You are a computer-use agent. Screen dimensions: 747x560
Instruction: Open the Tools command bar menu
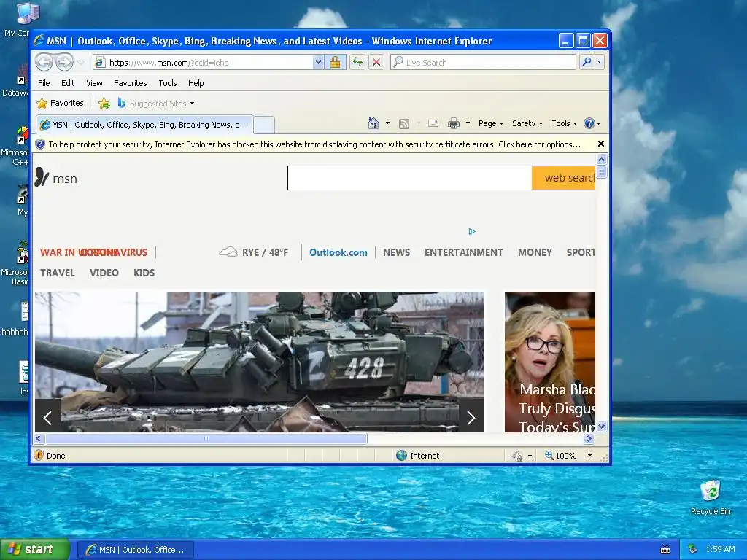564,123
